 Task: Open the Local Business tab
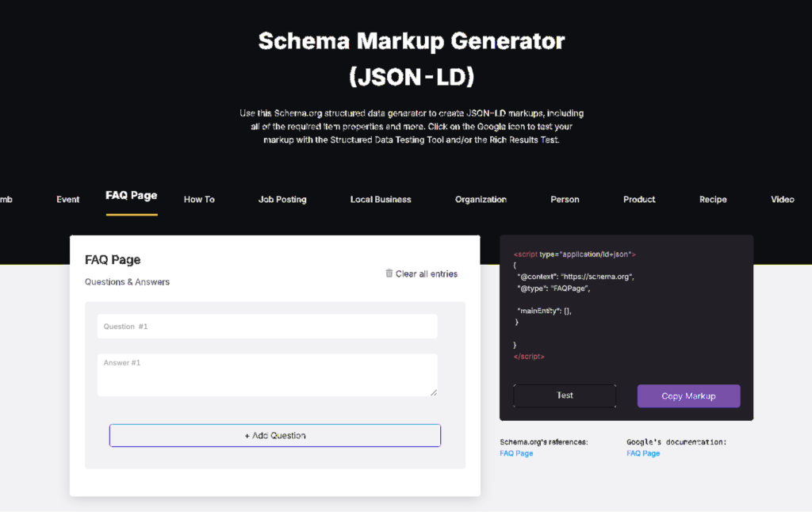pyautogui.click(x=381, y=199)
